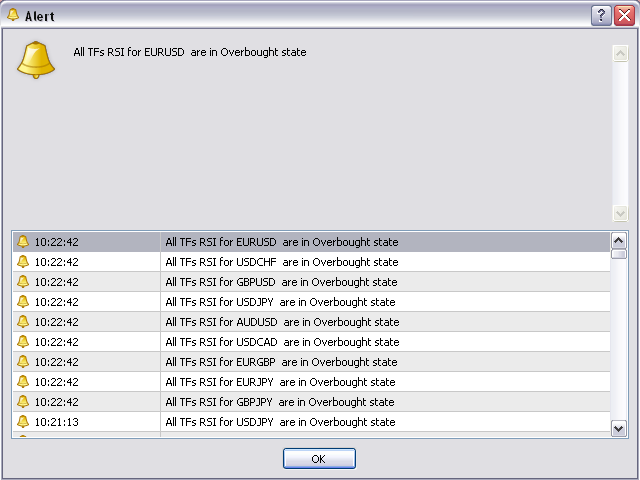Select the 10:21:13 USDJPY alert text
Image resolution: width=640 pixels, height=480 pixels.
pos(280,422)
